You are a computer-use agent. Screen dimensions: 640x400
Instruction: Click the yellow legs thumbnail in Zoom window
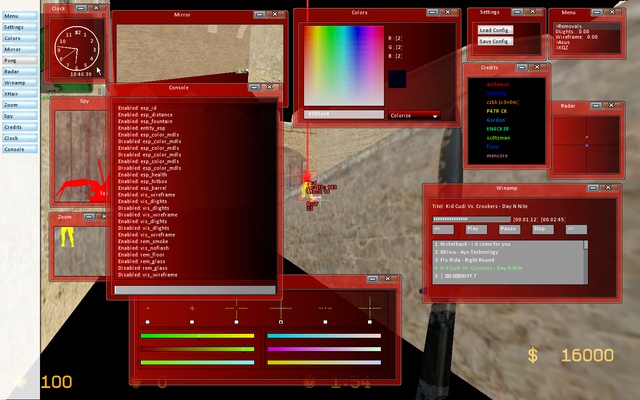tap(67, 237)
